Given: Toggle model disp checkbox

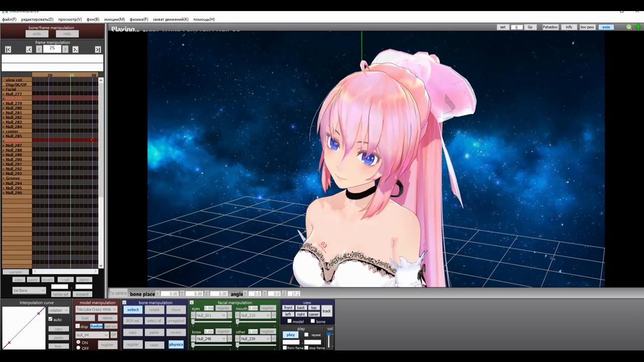Looking at the screenshot, I should [x=77, y=326].
